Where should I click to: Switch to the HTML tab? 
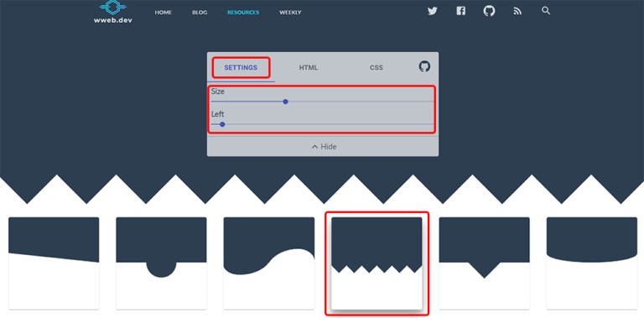click(309, 68)
